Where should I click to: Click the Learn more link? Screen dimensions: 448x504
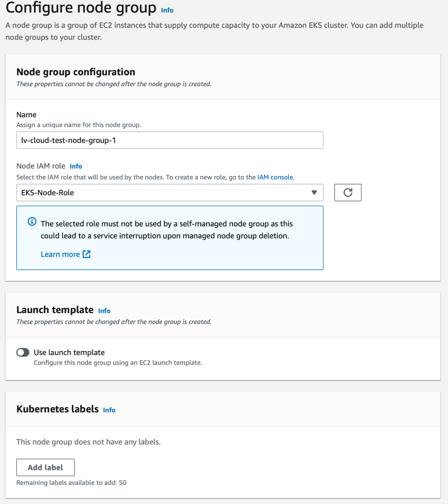coord(60,254)
